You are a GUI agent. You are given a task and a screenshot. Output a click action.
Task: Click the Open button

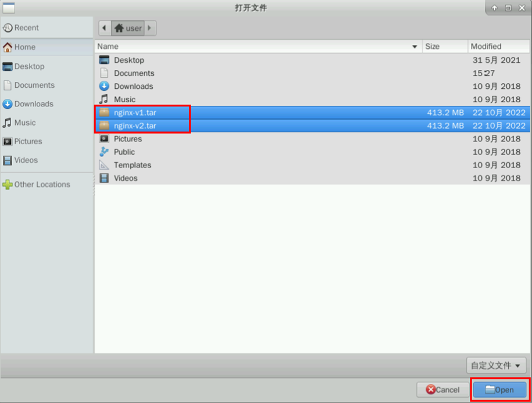[499, 390]
